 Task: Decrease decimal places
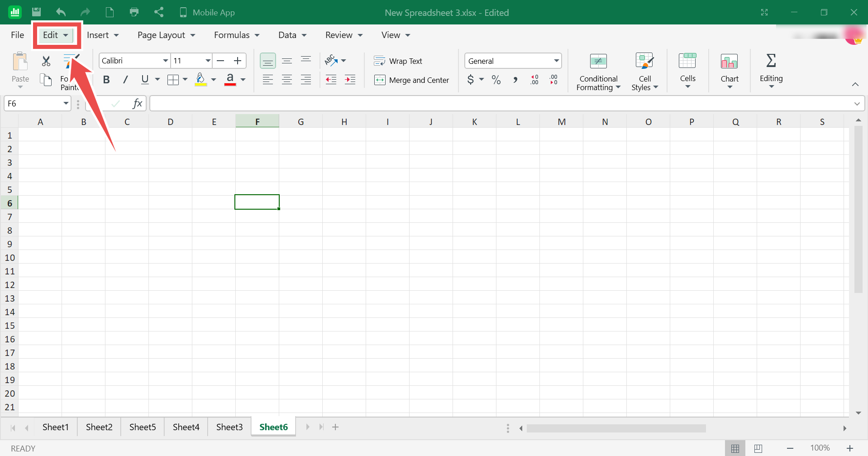click(x=553, y=80)
